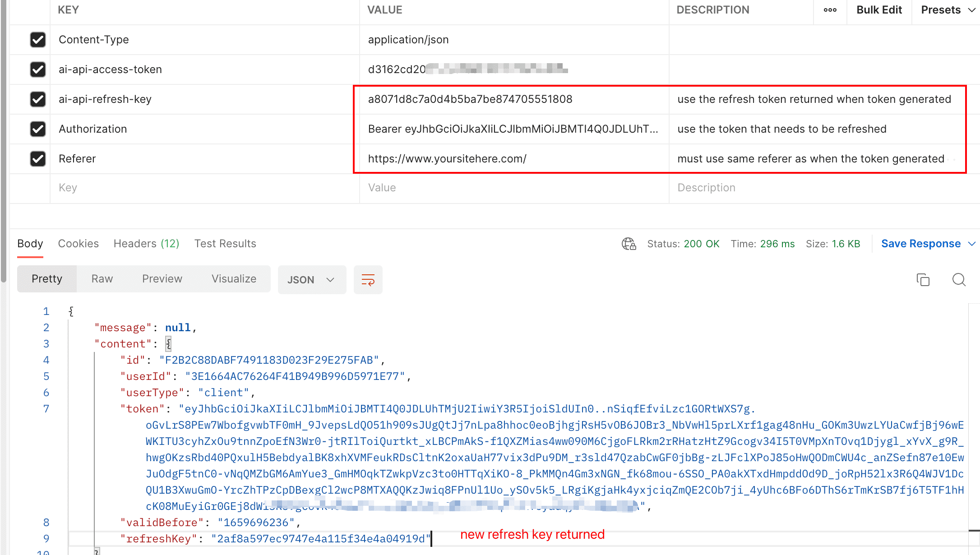The image size is (980, 555).
Task: Click the search response icon
Action: point(959,280)
